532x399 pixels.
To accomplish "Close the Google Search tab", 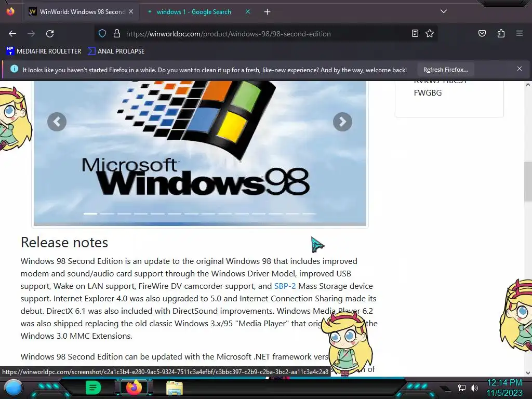I will [x=248, y=12].
